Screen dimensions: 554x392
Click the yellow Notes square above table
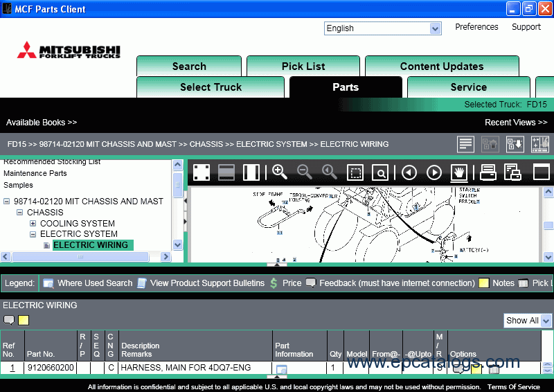coord(24,320)
